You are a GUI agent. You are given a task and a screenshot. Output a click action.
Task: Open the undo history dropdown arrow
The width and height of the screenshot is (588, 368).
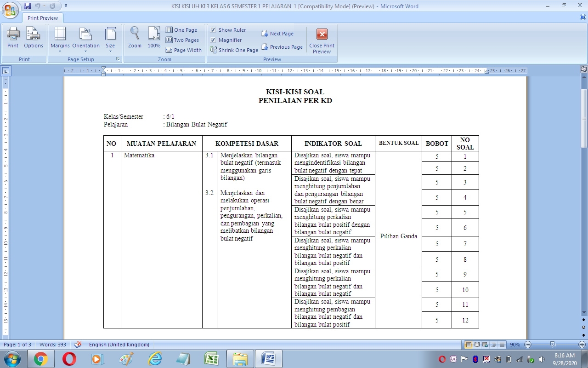pyautogui.click(x=44, y=6)
